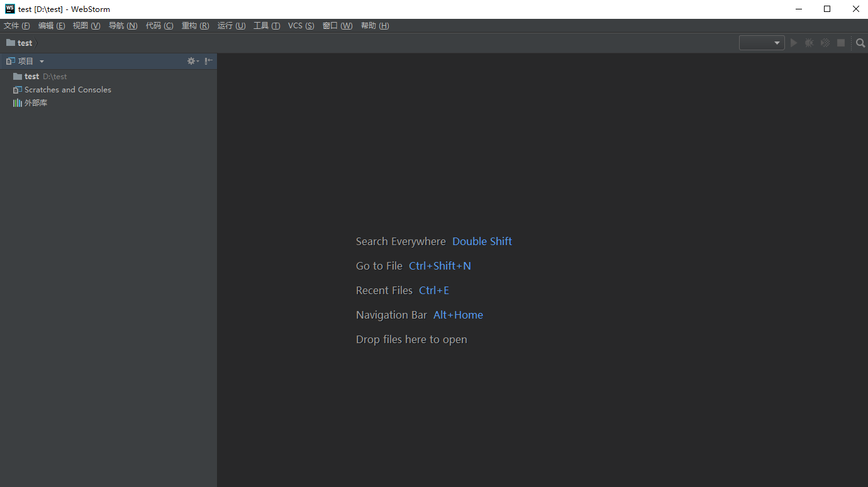Open the 工具 (T) tools menu

click(267, 26)
